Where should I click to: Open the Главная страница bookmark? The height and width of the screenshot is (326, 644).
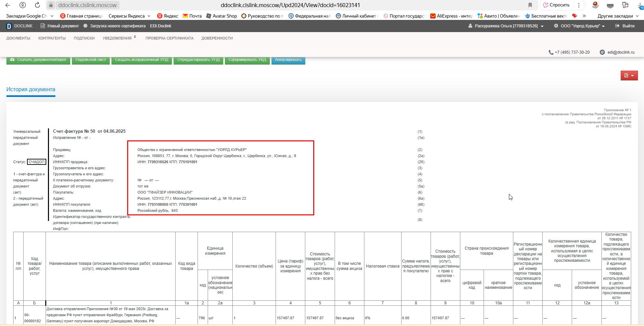click(81, 16)
